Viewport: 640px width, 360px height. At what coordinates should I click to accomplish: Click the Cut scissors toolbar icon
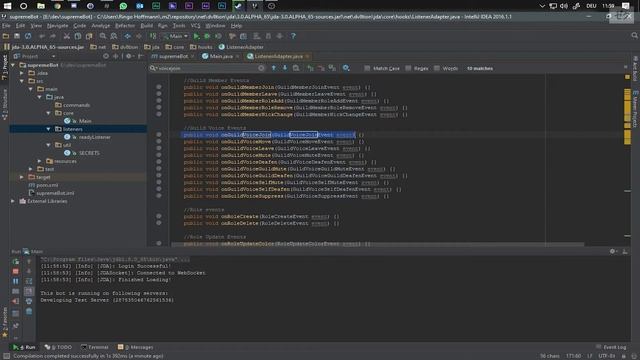point(67,36)
